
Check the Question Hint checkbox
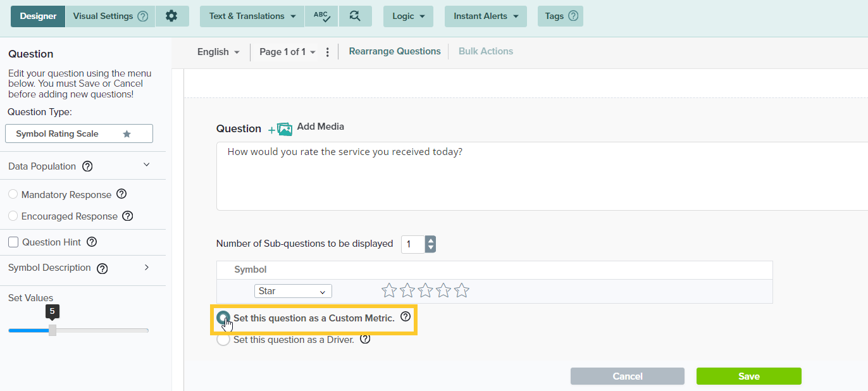(13, 242)
